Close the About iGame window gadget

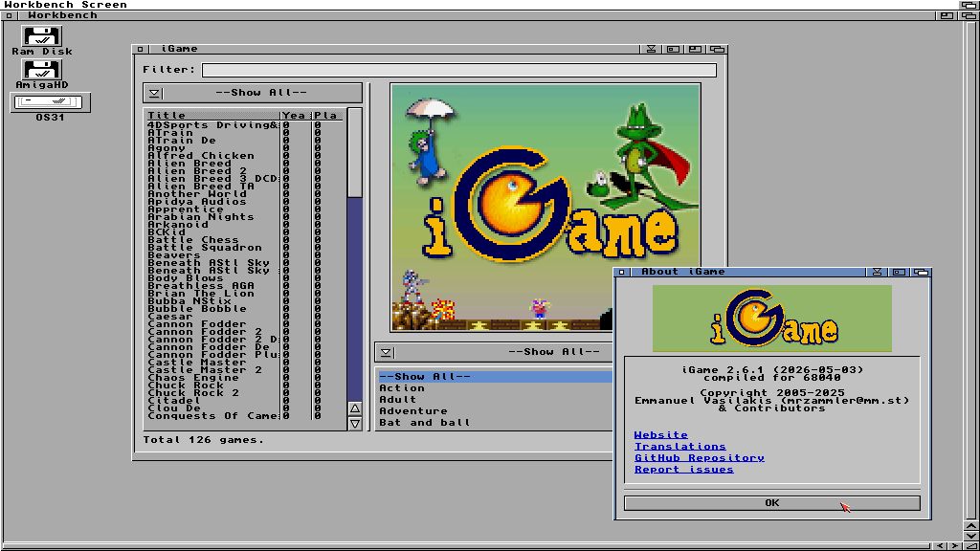point(621,272)
